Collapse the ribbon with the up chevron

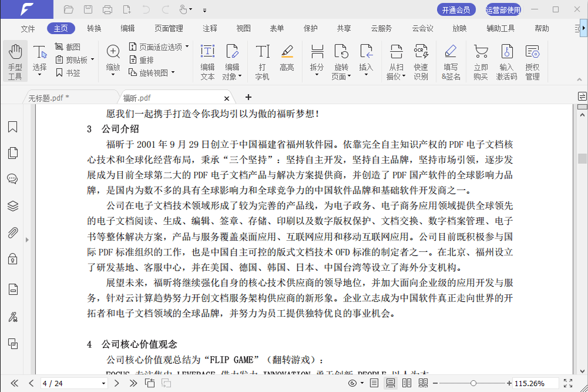[x=579, y=79]
